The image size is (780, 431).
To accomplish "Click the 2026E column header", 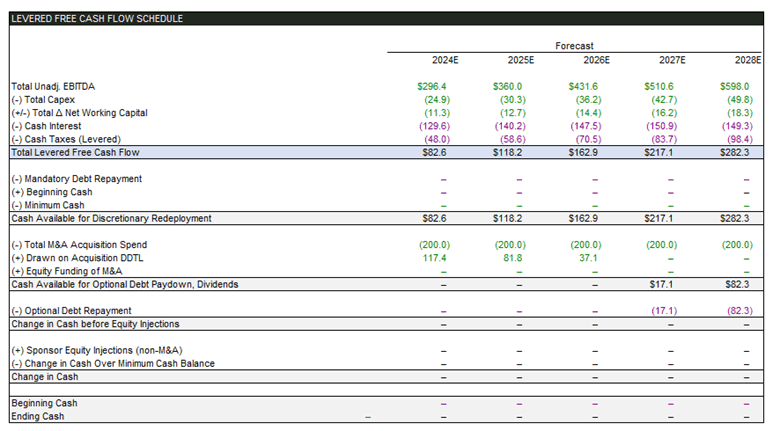I will click(x=596, y=60).
